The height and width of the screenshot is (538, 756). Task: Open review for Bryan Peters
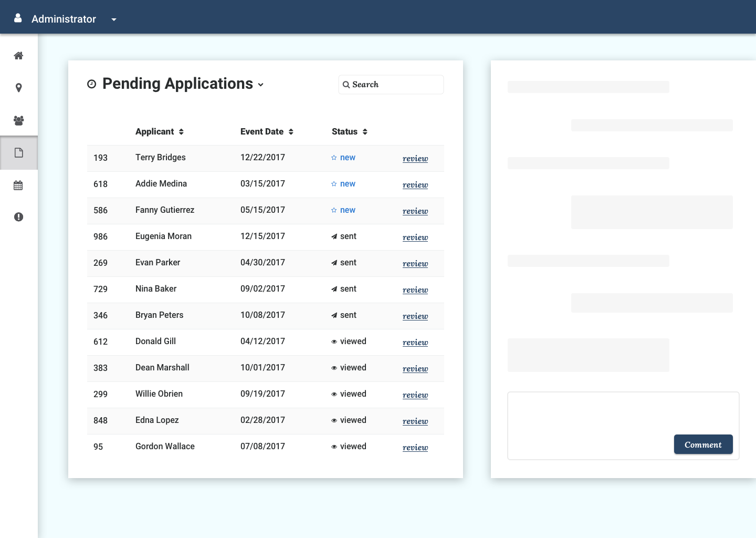415,316
